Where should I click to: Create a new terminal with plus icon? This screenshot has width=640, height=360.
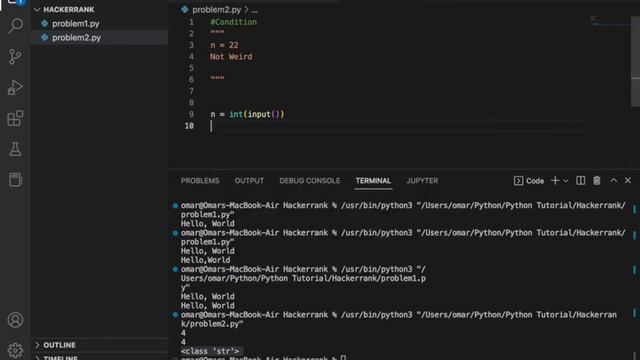555,180
